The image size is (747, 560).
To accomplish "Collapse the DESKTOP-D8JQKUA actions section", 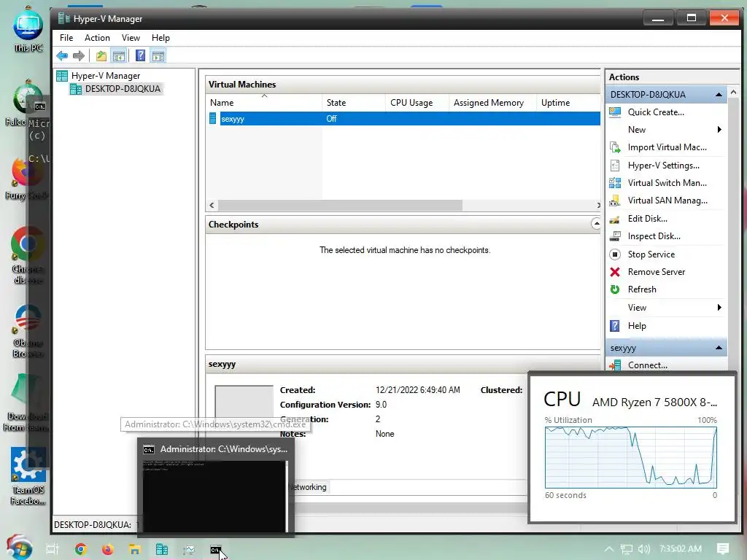I will tap(719, 95).
